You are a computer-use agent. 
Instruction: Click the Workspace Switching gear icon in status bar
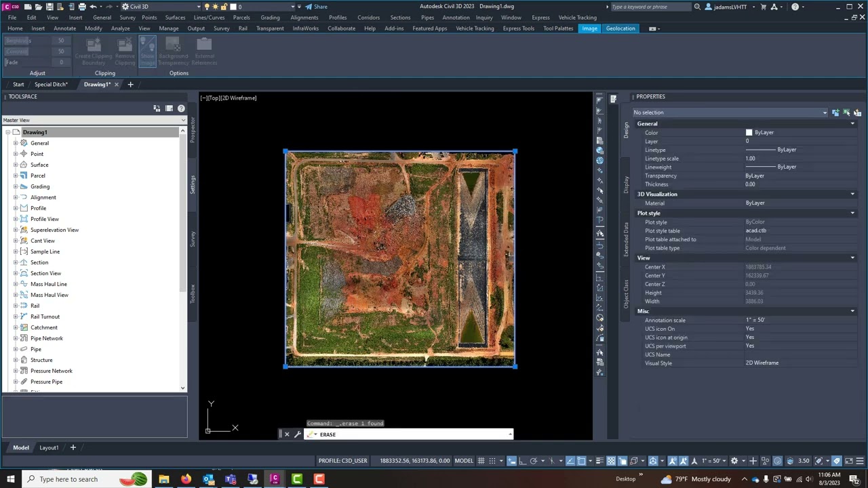[734, 461]
